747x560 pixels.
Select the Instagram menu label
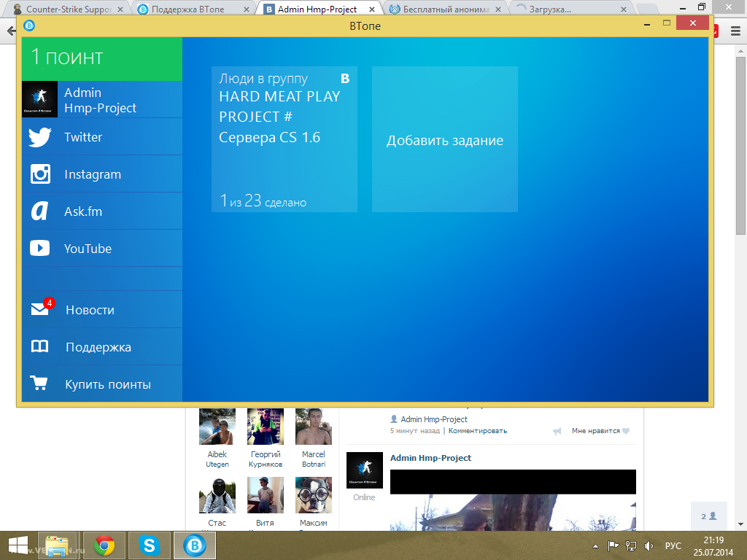[93, 174]
